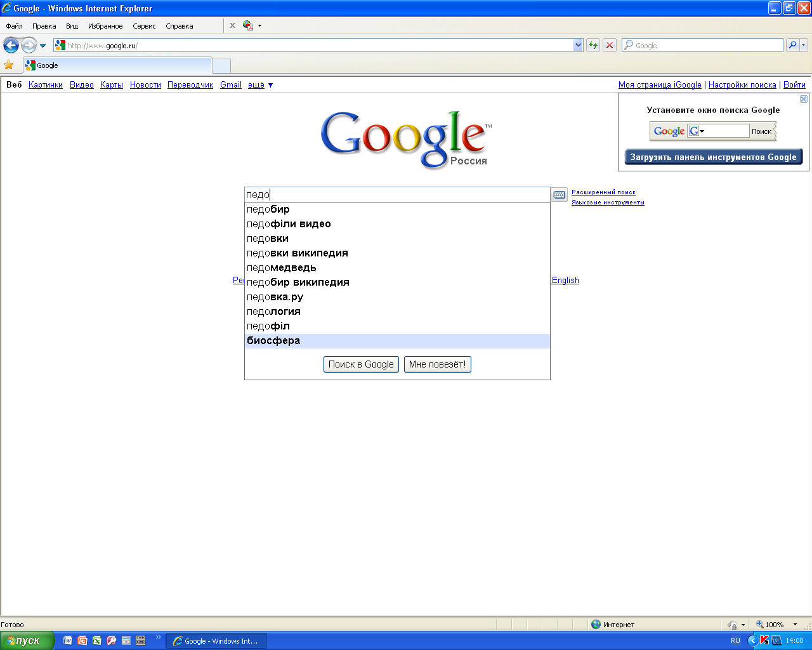Open the Избранное menu
The image size is (812, 650).
[105, 26]
